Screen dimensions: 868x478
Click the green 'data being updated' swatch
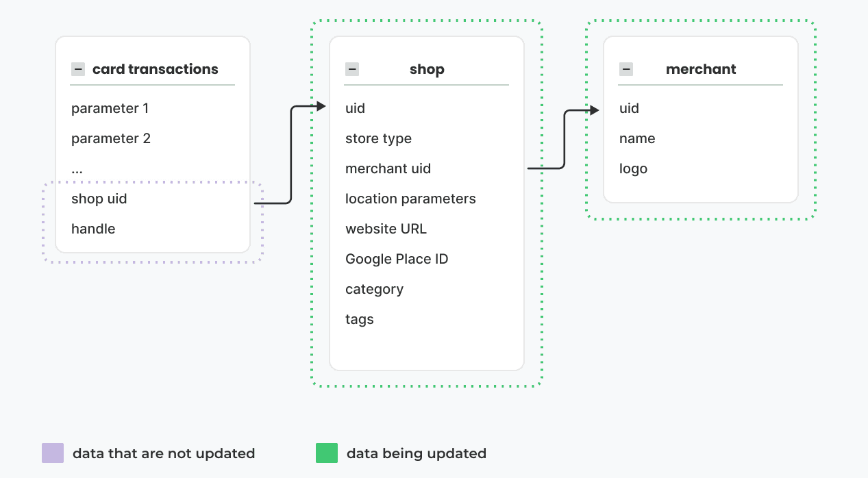[327, 453]
